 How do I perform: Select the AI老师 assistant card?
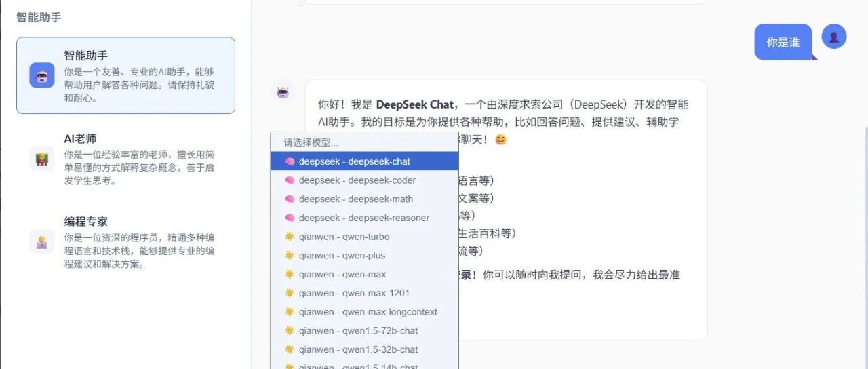click(126, 159)
